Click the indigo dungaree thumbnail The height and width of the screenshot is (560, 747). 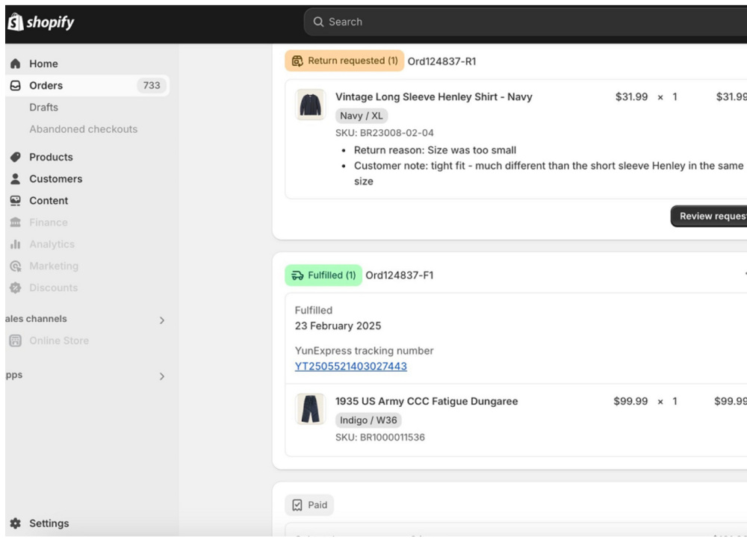click(x=310, y=408)
